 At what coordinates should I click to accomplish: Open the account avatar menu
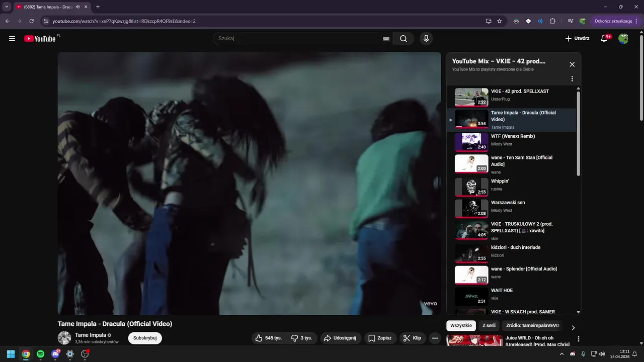pyautogui.click(x=623, y=39)
